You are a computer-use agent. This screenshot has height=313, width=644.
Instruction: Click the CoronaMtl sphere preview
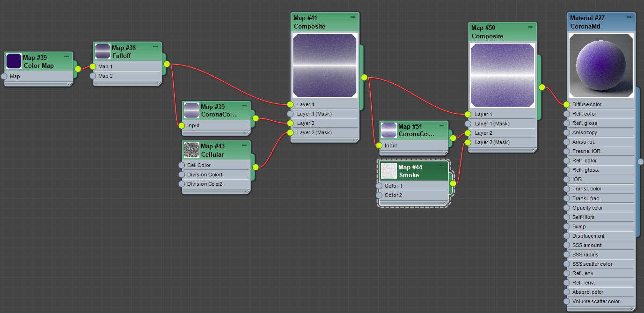click(x=601, y=66)
